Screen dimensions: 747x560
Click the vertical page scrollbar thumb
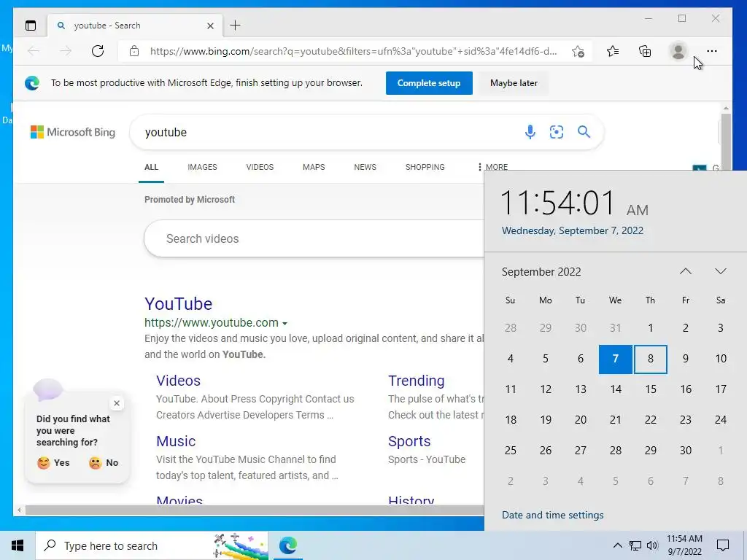coord(726,141)
